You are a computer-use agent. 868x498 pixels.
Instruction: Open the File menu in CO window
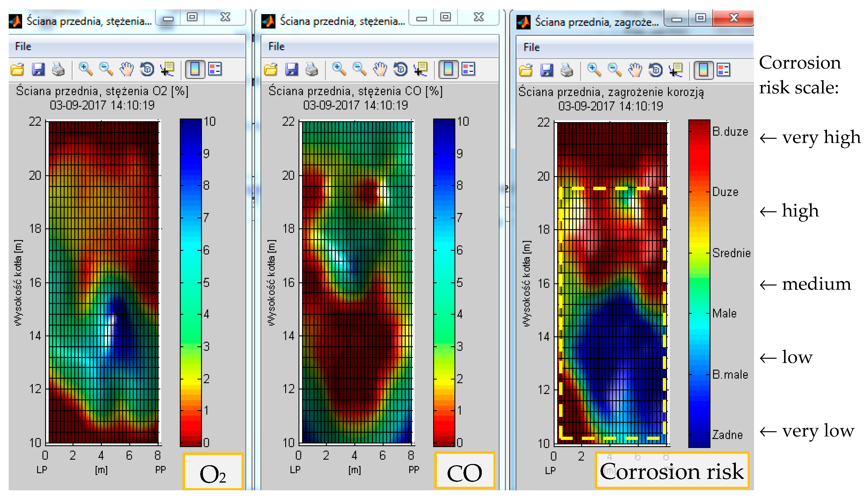(276, 46)
